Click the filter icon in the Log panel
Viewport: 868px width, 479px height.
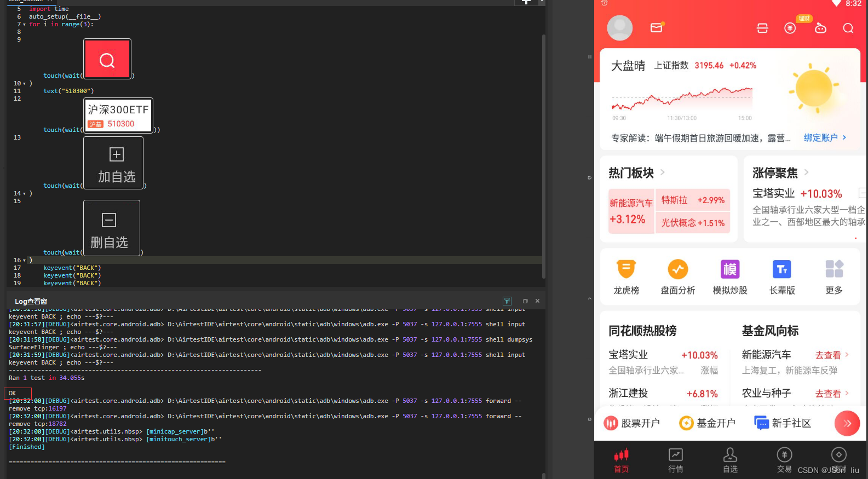pos(507,301)
